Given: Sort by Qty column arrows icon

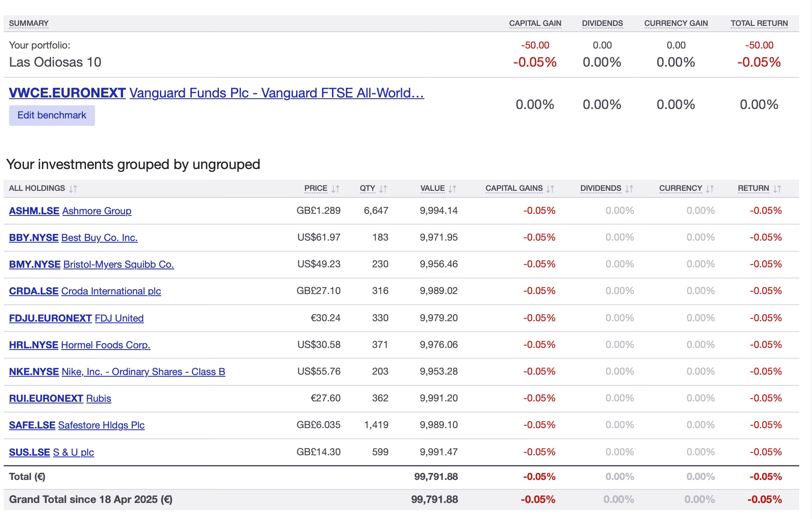Looking at the screenshot, I should pyautogui.click(x=383, y=189).
